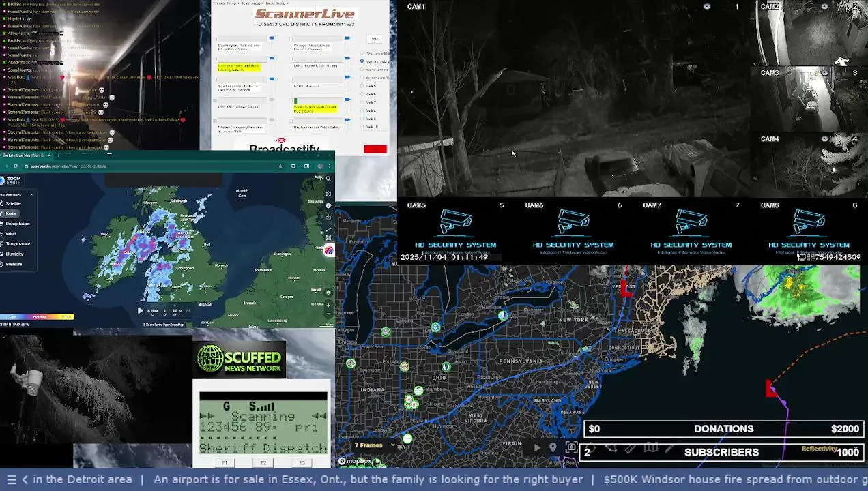Open news ticker hamburger menu

coord(12,479)
